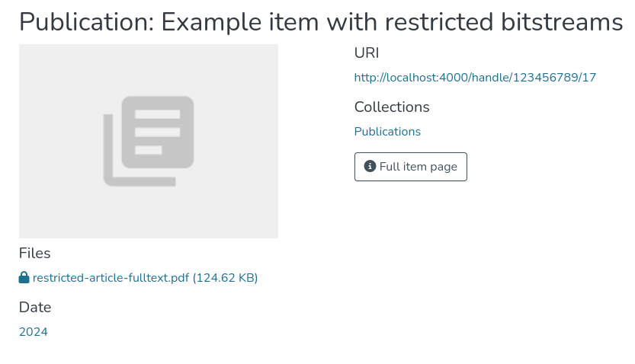This screenshot has width=635, height=364.
Task: Go to the Publications collection
Action: [387, 132]
